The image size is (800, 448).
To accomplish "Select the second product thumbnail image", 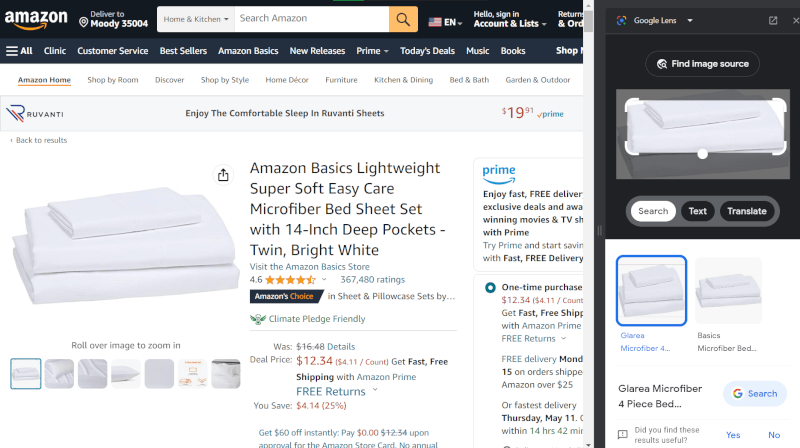I will pyautogui.click(x=59, y=373).
